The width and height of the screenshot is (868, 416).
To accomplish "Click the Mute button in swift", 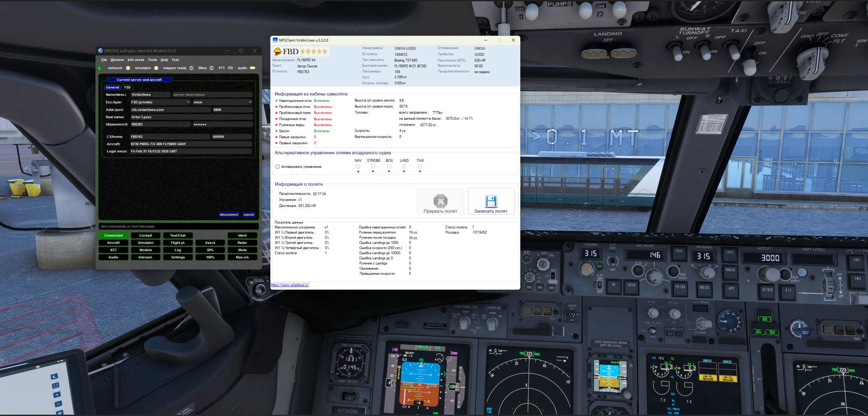I will point(243,250).
